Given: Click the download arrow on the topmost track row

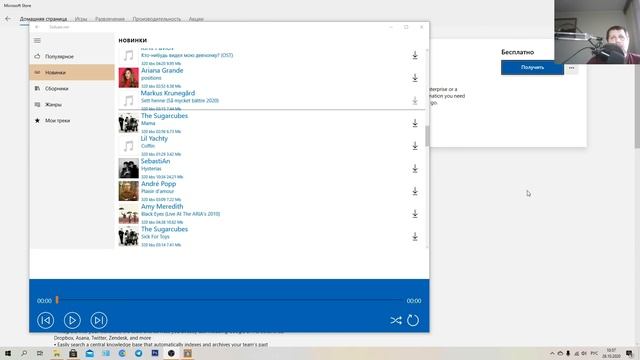Looking at the screenshot, I should pyautogui.click(x=415, y=55).
